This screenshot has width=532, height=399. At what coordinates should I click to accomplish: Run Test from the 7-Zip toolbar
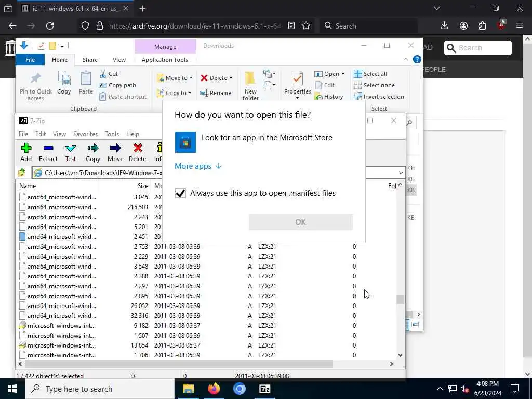coord(71,152)
